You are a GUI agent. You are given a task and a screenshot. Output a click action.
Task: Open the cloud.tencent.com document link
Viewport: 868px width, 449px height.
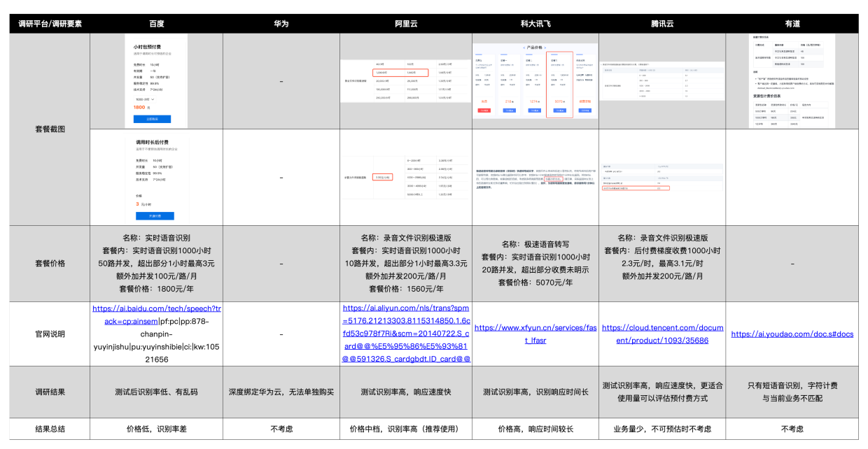coord(662,334)
